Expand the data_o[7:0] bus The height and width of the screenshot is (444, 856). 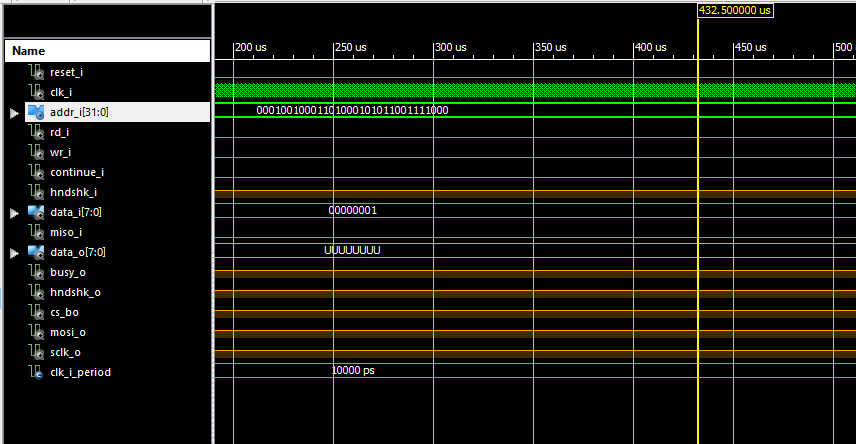click(x=14, y=253)
